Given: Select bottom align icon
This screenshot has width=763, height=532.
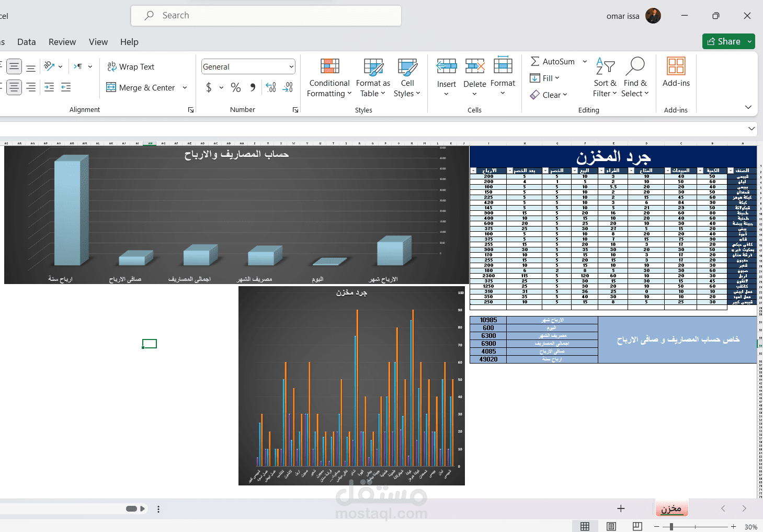Looking at the screenshot, I should [31, 67].
